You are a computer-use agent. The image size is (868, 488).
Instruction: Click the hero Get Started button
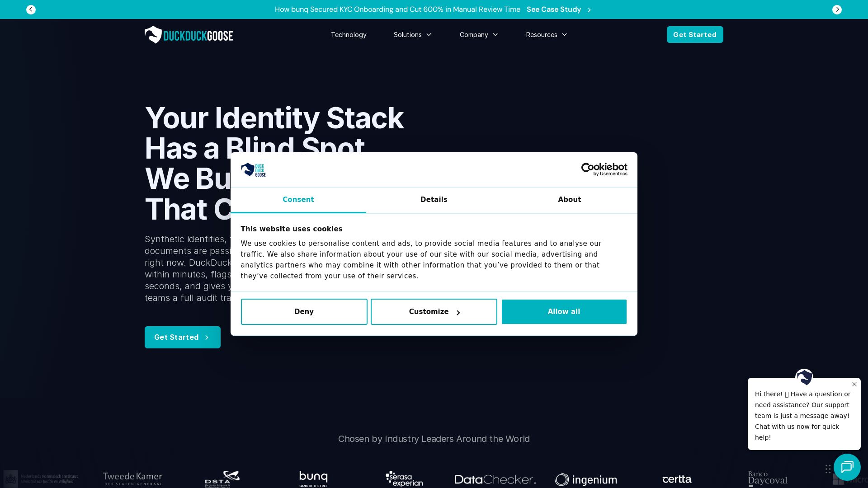pos(183,338)
